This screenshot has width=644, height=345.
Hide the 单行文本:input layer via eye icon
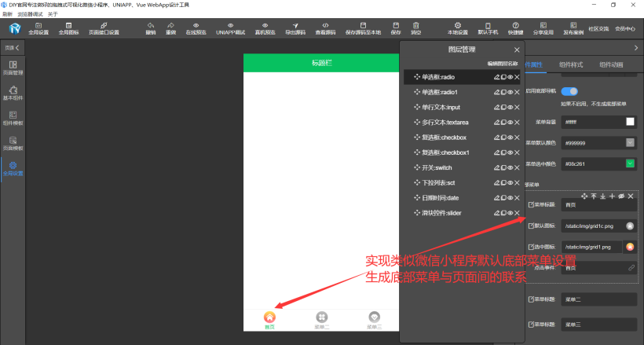click(x=510, y=107)
